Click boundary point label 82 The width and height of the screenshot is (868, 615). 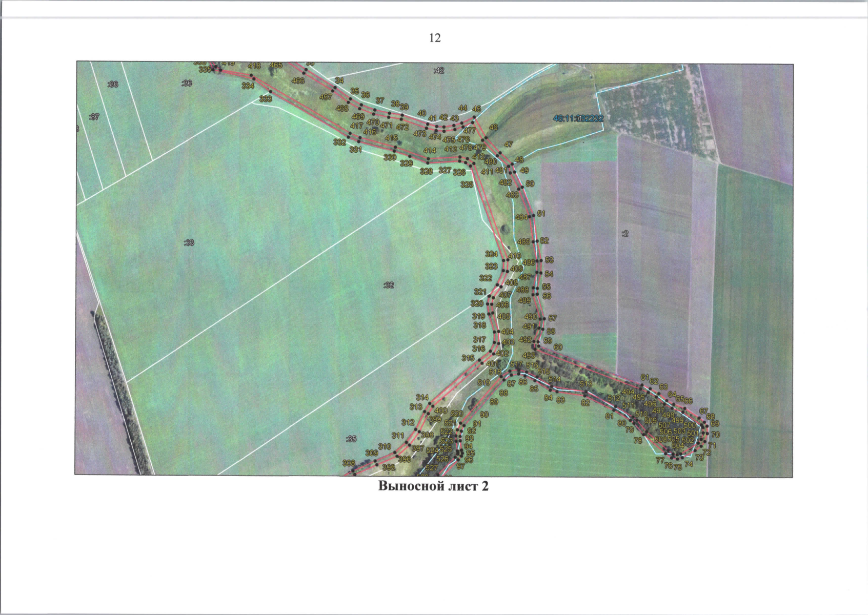coord(585,403)
